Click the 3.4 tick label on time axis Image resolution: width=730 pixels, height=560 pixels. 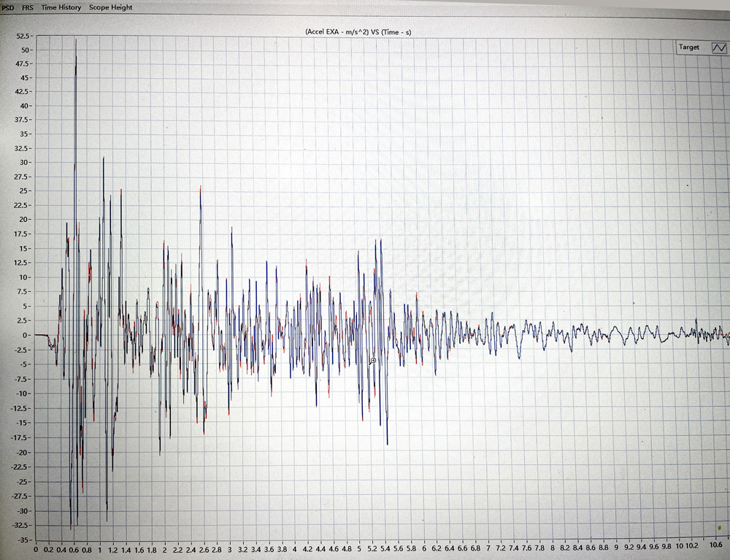click(x=255, y=549)
